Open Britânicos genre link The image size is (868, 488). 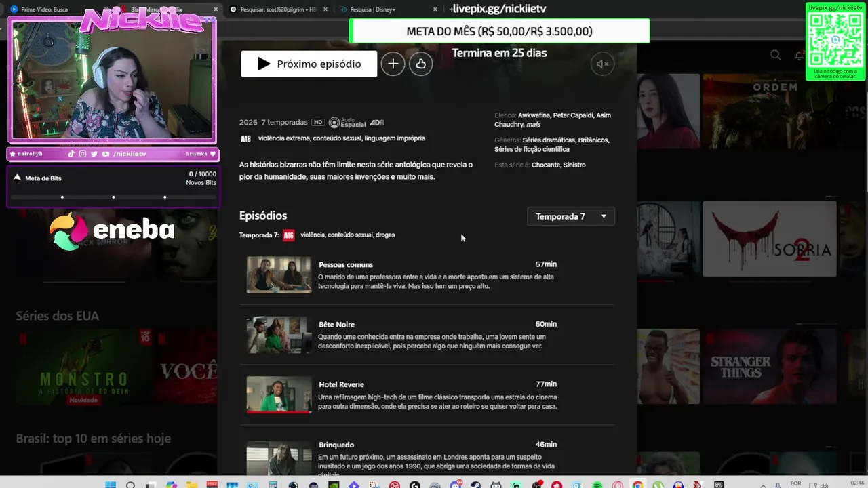[x=593, y=140]
